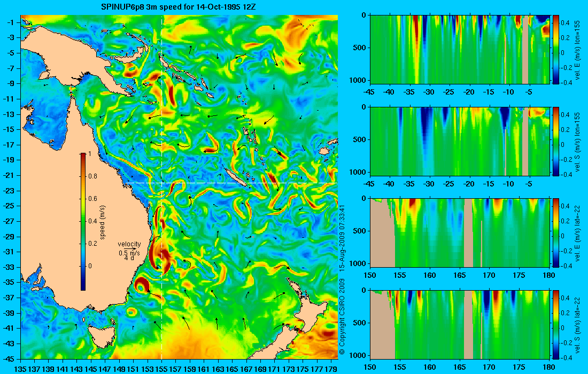Viewport: 588px width, 374px height.
Task: Click the dashed white line at longitude 155
Action: tap(161, 187)
